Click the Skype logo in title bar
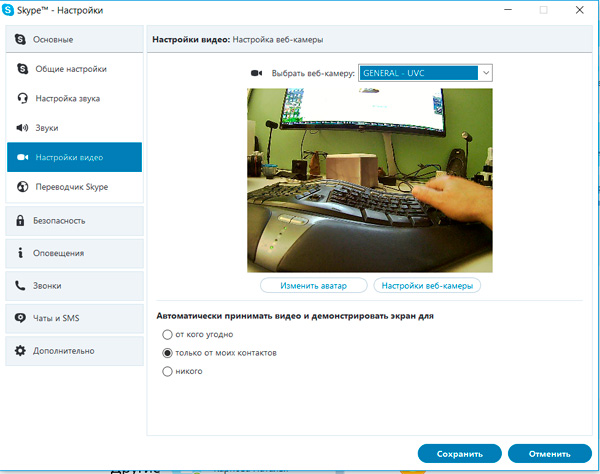The image size is (600, 474). [x=8, y=9]
